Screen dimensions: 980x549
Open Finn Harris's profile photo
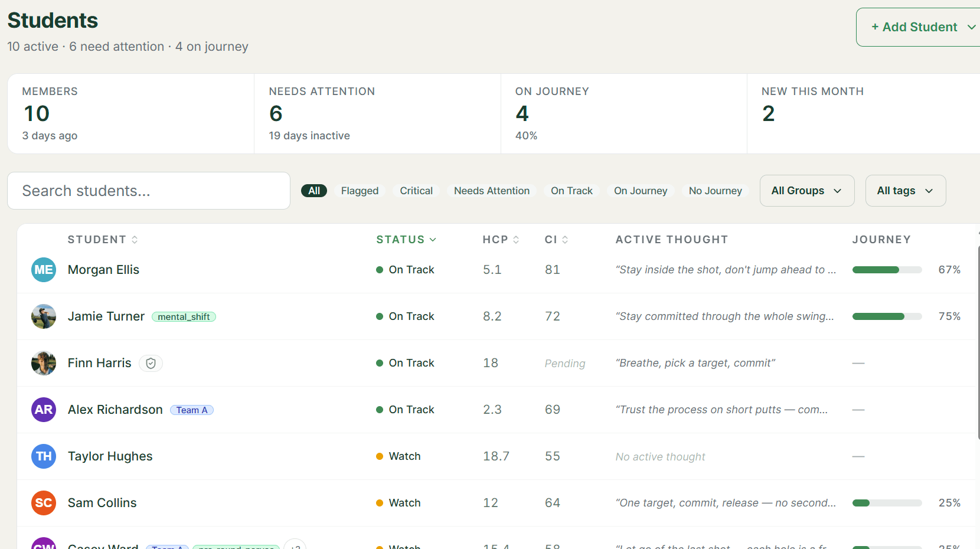(x=44, y=363)
